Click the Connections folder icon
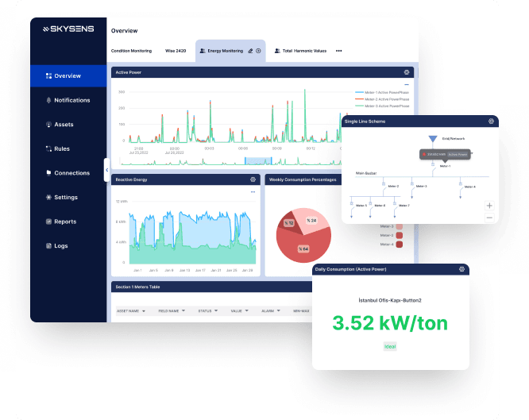This screenshot has height=420, width=529. pos(48,173)
